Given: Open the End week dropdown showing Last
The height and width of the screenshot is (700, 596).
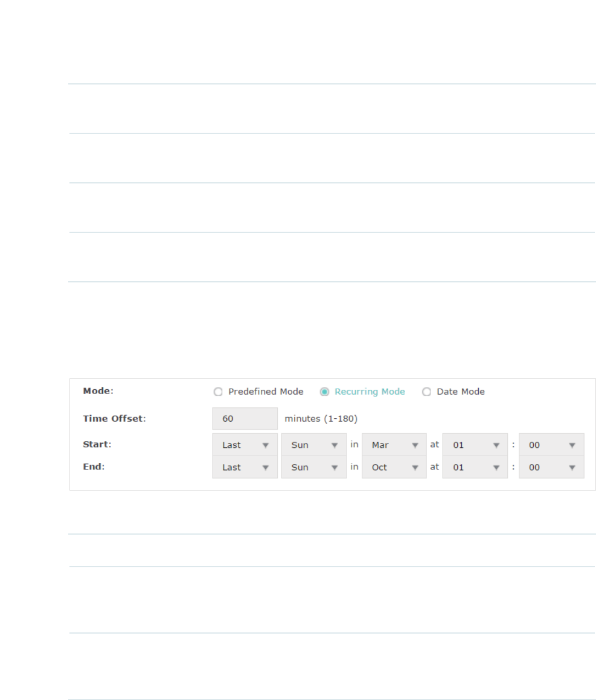Looking at the screenshot, I should tap(245, 467).
